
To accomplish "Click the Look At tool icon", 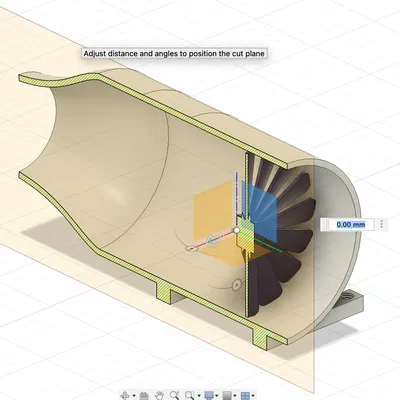I will coord(144,396).
